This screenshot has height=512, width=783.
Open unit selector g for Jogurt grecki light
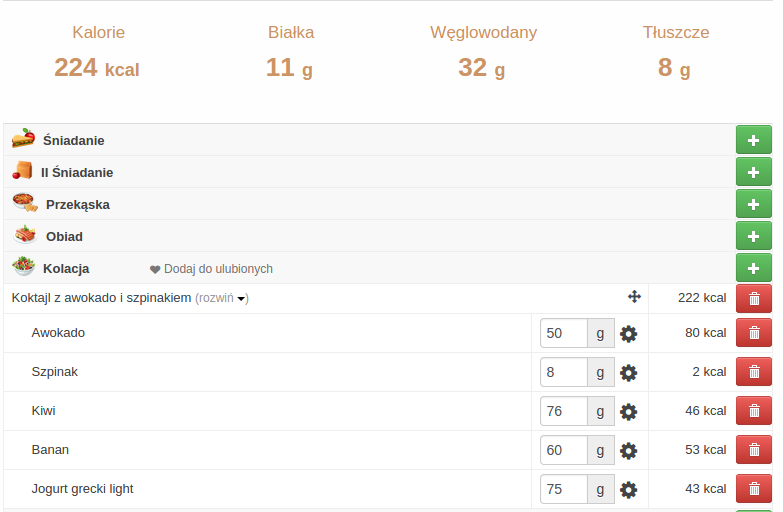[x=601, y=489]
